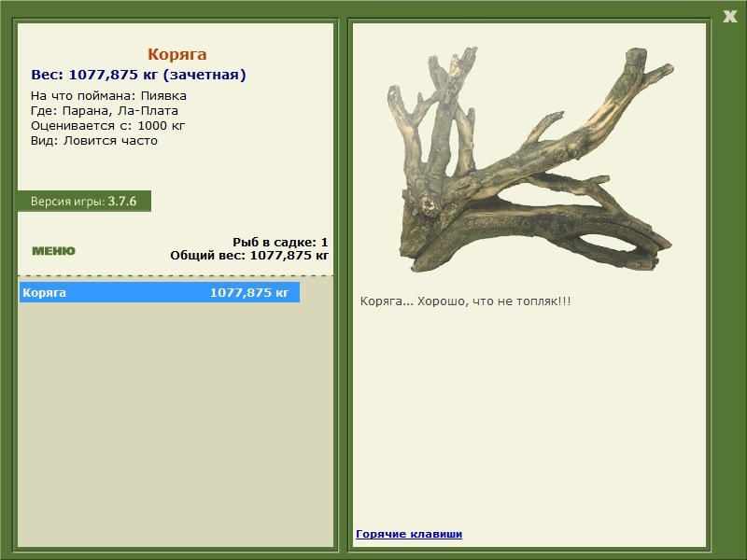Click the Версия игры: 3.7.6 label

point(84,201)
